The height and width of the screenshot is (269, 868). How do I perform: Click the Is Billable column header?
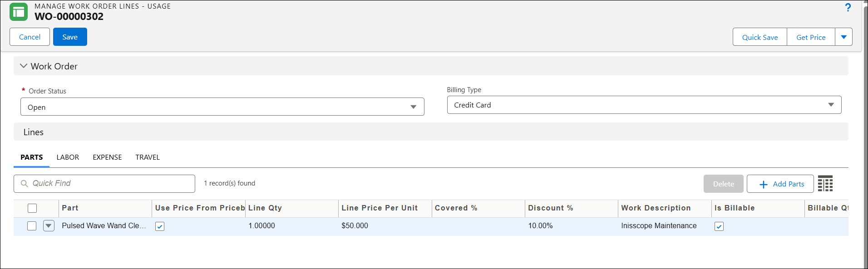point(758,208)
